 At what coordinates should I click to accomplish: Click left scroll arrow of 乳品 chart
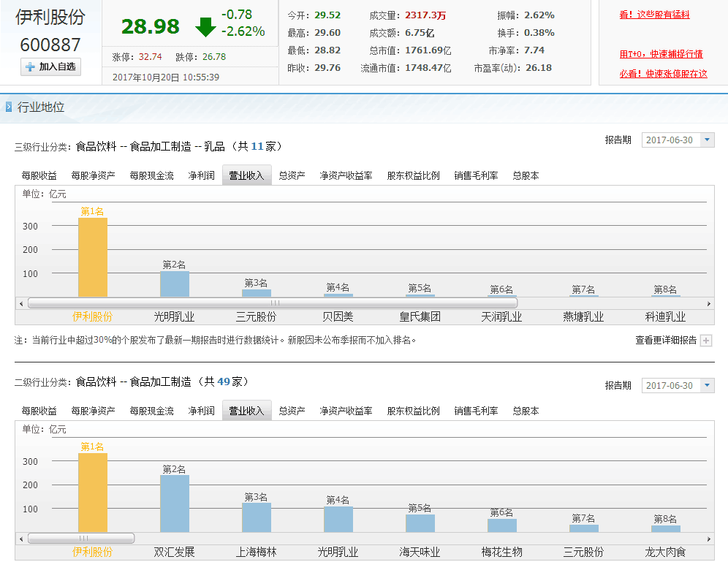[21, 303]
